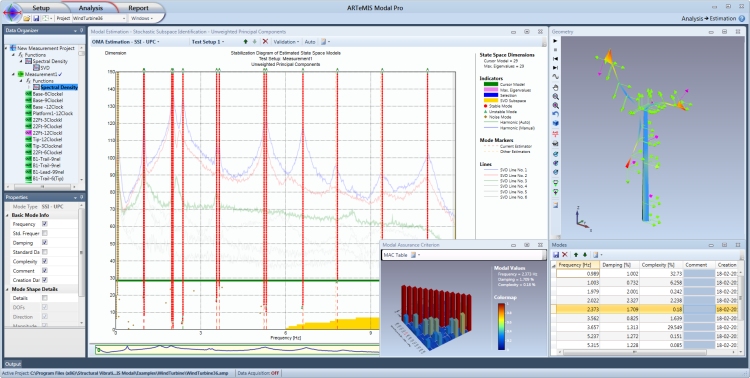Sort modes by Complexity [%] column header
The width and height of the screenshot is (750, 378).
pyautogui.click(x=661, y=265)
